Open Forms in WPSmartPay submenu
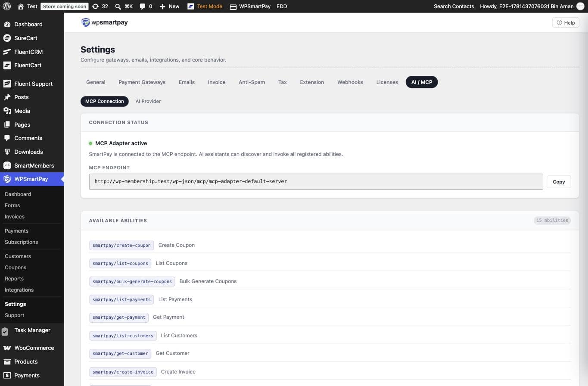This screenshot has height=386, width=588. coord(12,205)
